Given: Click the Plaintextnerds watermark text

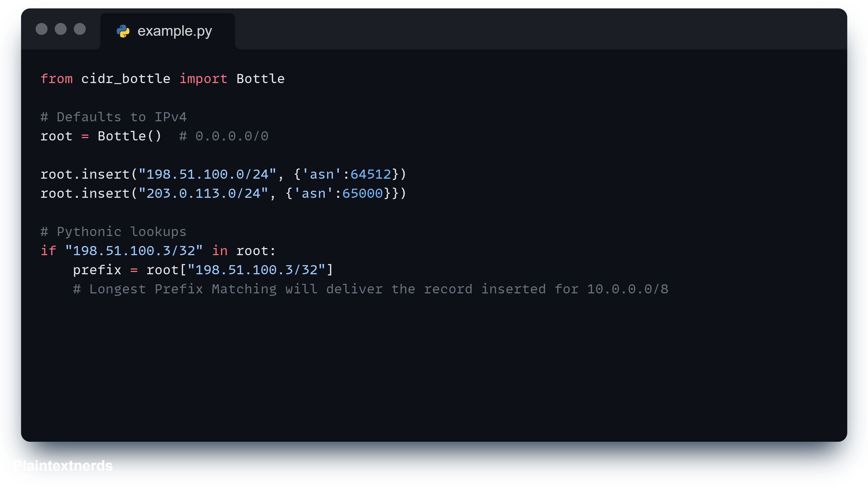Looking at the screenshot, I should (x=63, y=466).
